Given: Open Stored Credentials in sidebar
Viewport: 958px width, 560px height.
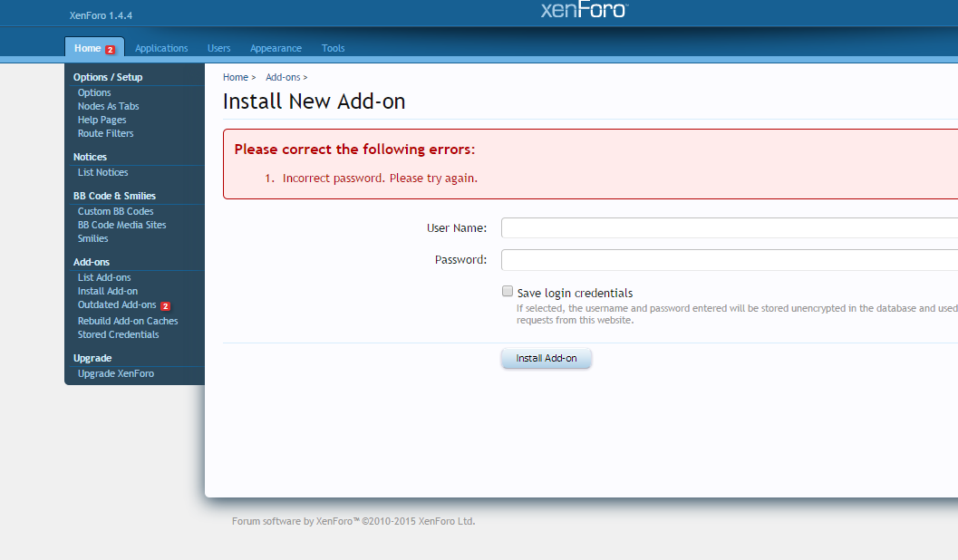Looking at the screenshot, I should (x=118, y=334).
